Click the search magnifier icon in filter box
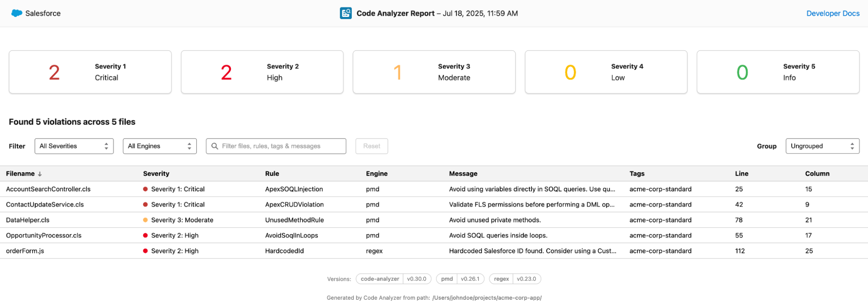This screenshot has width=868, height=308. [215, 146]
